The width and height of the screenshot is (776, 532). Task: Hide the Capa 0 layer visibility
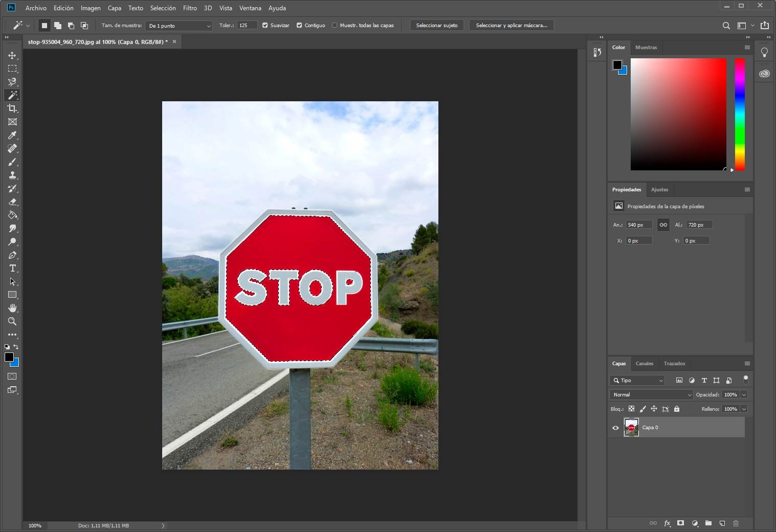[x=615, y=428]
